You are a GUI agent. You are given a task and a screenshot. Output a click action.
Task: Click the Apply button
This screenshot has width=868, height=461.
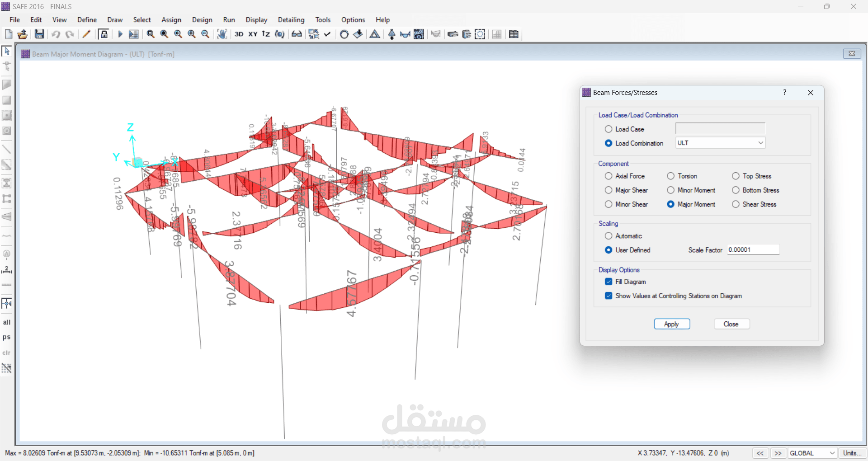point(672,324)
